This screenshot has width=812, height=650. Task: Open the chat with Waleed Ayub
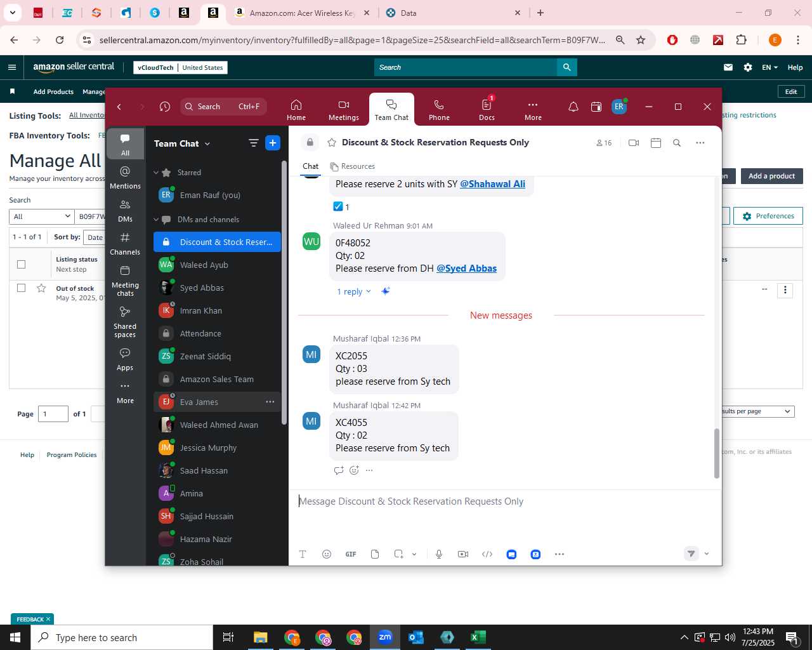(217, 265)
